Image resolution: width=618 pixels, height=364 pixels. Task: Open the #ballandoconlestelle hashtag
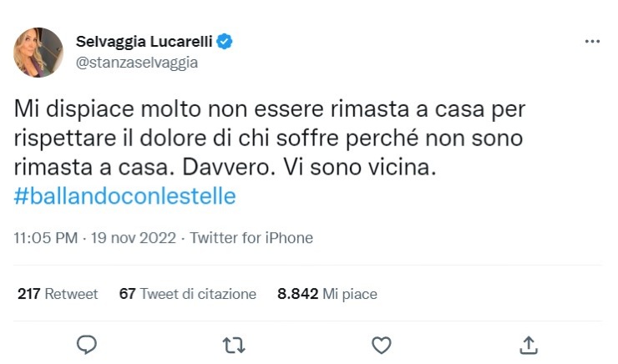[124, 196]
